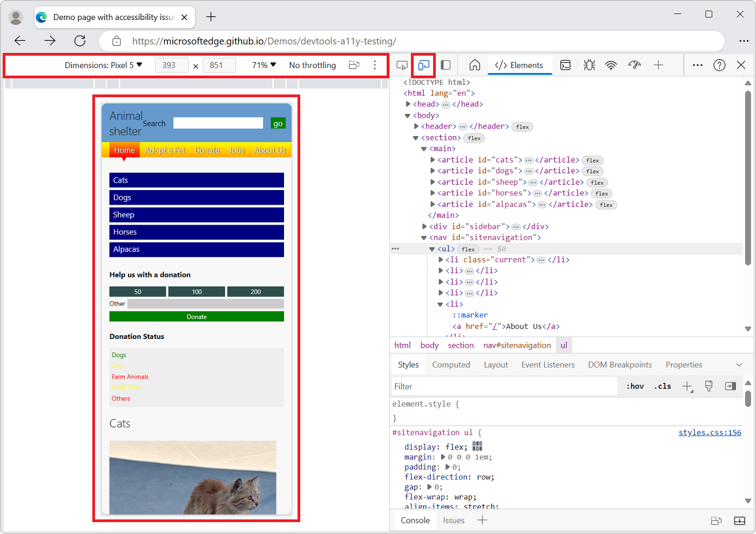Switch to the Computed tab
Image resolution: width=756 pixels, height=534 pixels.
click(x=451, y=364)
